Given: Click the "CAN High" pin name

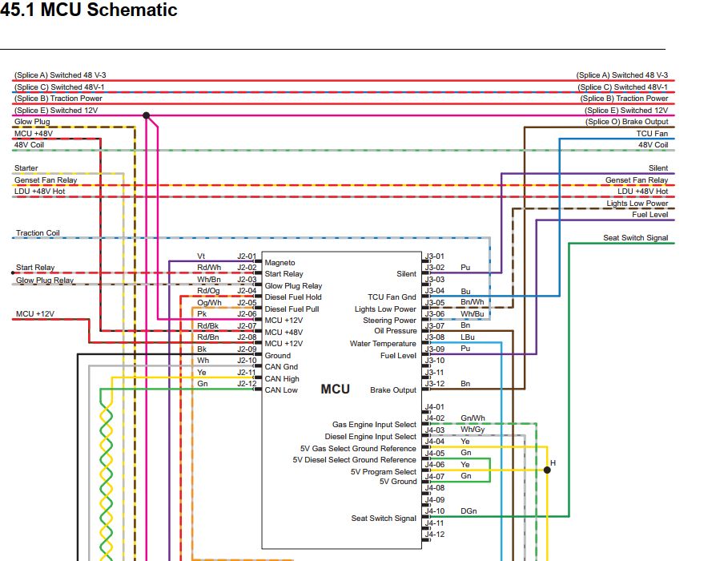Looking at the screenshot, I should tap(282, 379).
